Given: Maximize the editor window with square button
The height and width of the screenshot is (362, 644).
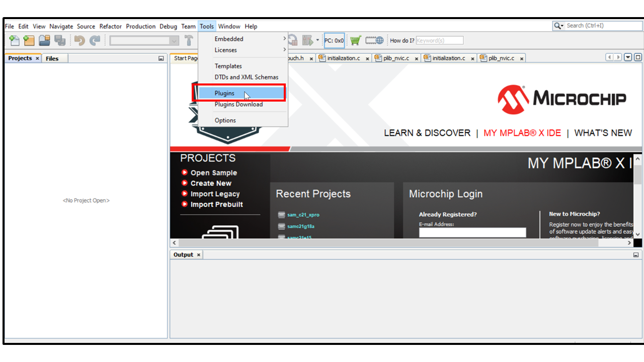Looking at the screenshot, I should point(637,57).
